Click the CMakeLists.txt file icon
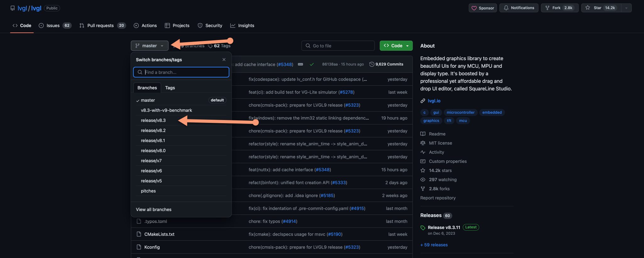This screenshot has width=644, height=258. coord(139,234)
